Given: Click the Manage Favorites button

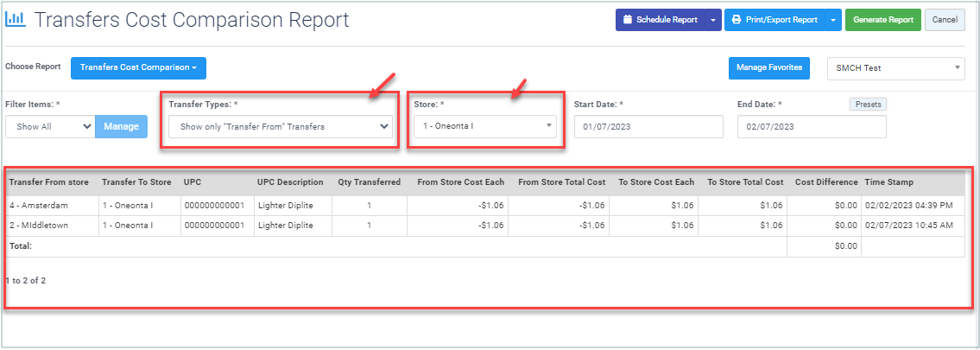Looking at the screenshot, I should point(769,67).
